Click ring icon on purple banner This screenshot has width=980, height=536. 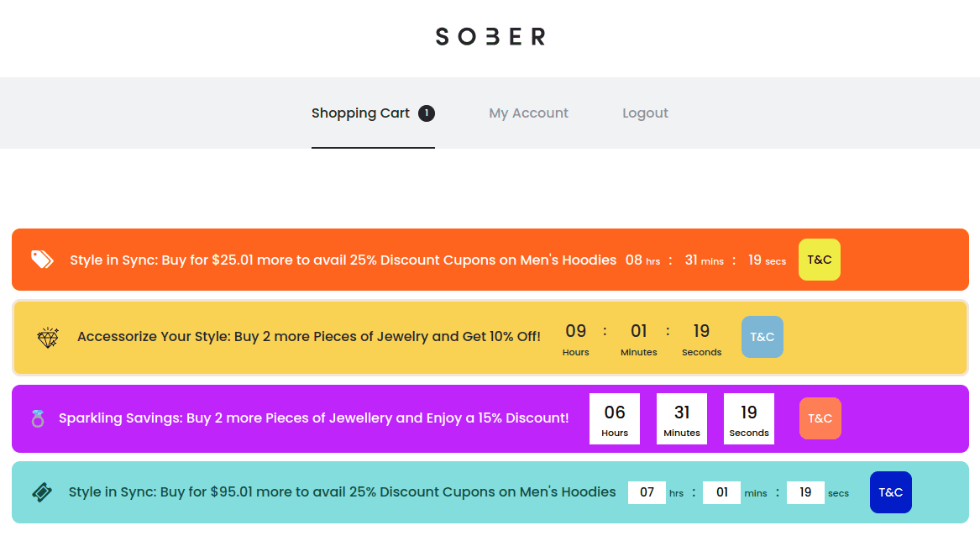point(38,418)
